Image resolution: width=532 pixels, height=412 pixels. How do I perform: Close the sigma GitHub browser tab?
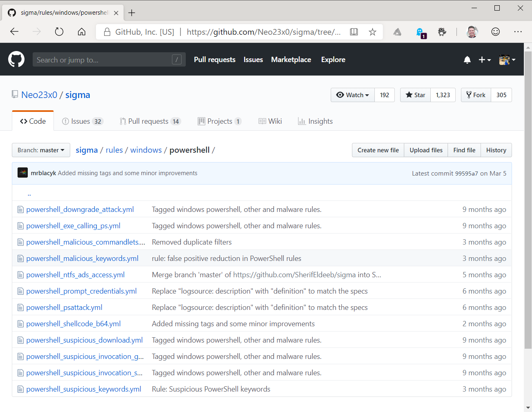pos(116,13)
